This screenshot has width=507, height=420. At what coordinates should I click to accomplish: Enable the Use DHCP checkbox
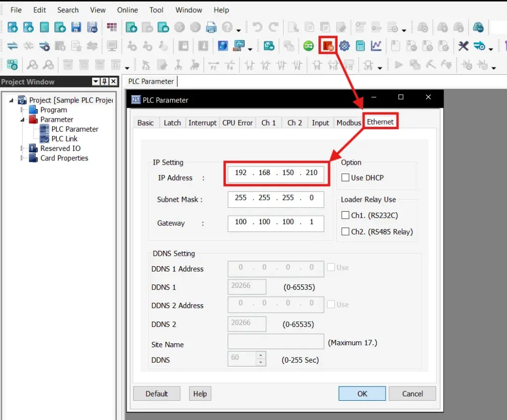(x=347, y=178)
